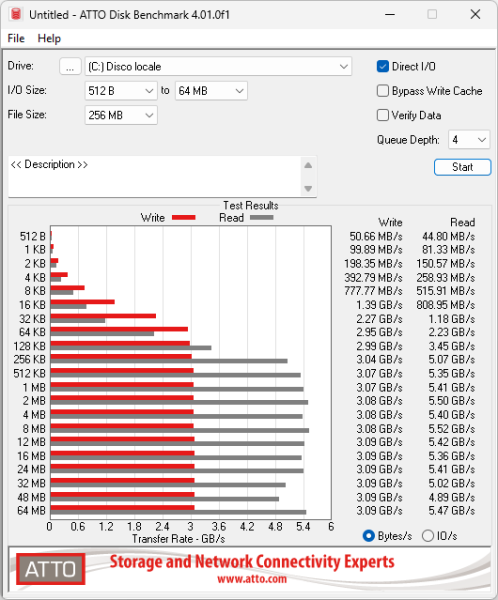Viewport: 498px width, 600px height.
Task: Click the Description scrollbar up arrow
Action: (x=308, y=166)
